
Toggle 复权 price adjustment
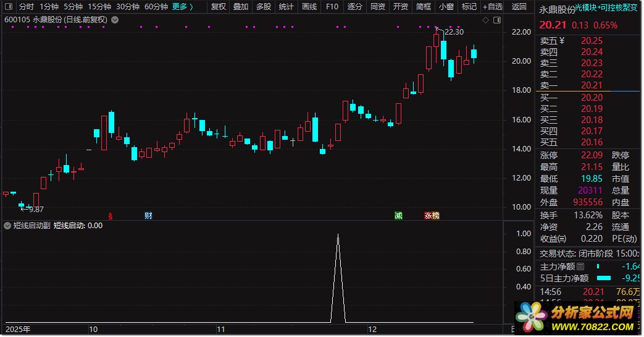click(x=219, y=7)
